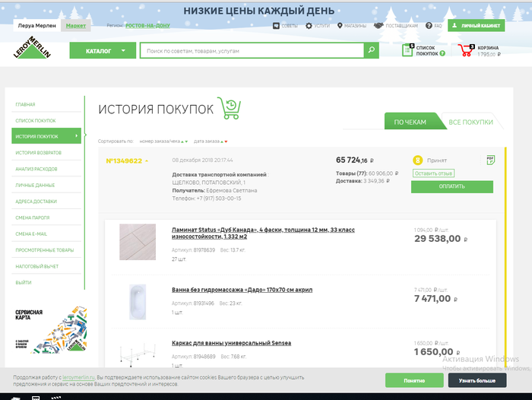Switch to the Все покупки tab
The image size is (532, 400).
coord(470,122)
